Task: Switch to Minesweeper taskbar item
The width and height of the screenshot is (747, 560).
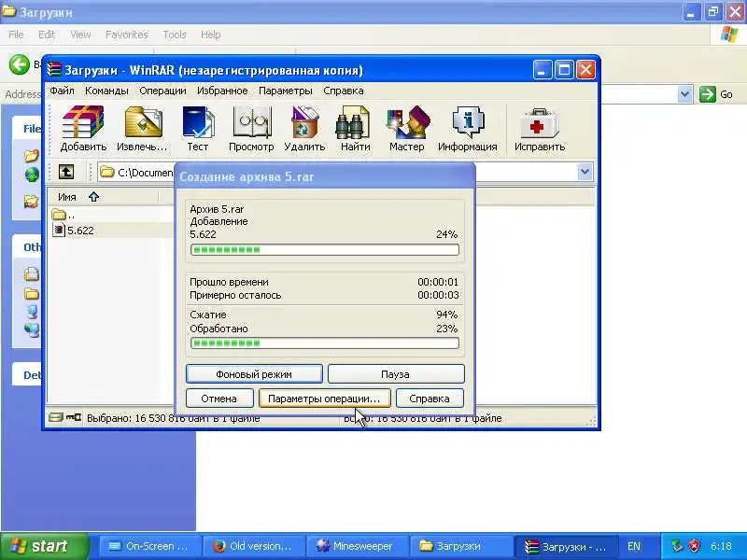Action: click(x=357, y=546)
